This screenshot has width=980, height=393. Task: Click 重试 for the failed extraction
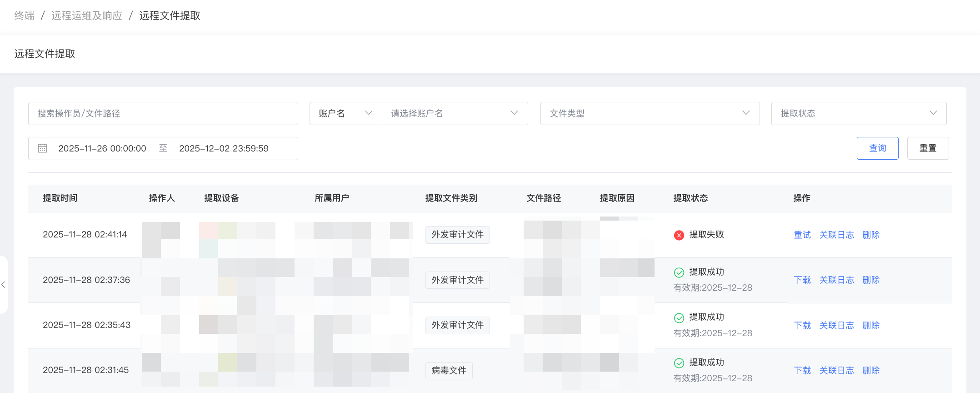[802, 235]
